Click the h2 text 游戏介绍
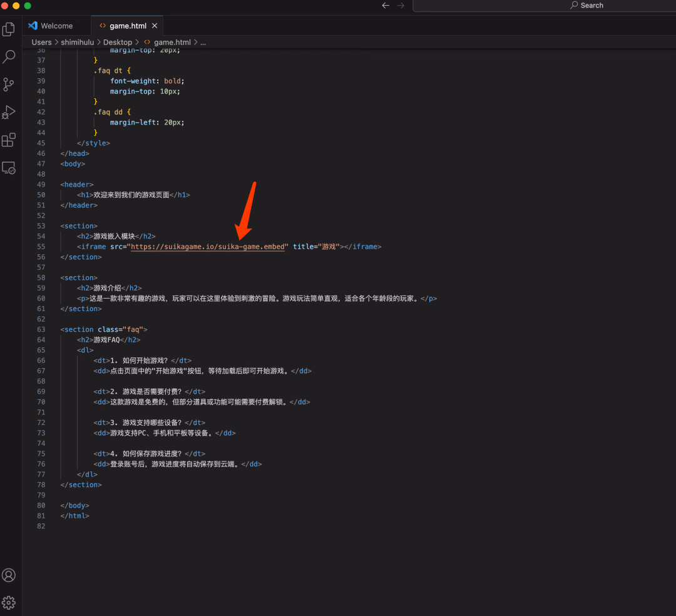The width and height of the screenshot is (676, 616). tap(107, 288)
